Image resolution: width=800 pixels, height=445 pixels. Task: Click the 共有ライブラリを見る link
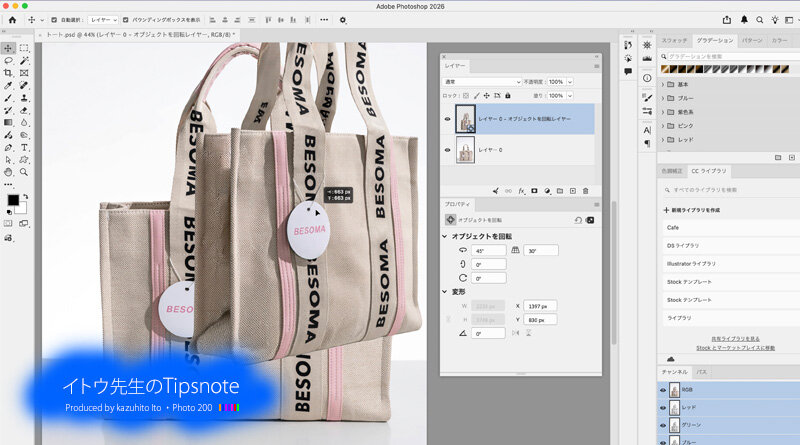tap(735, 339)
